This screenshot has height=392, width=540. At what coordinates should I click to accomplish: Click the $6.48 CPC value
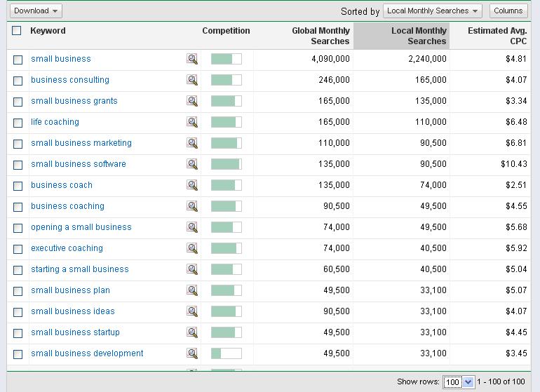[x=516, y=122]
